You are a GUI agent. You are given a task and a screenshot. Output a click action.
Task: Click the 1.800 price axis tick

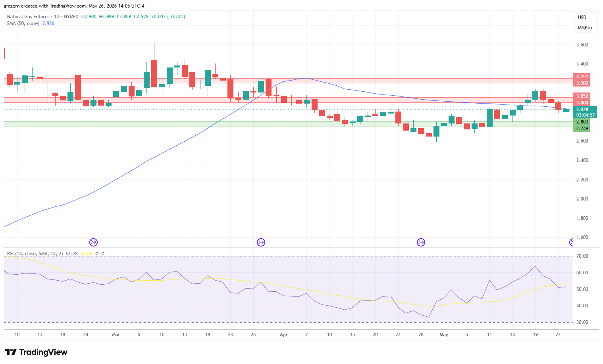tap(582, 218)
